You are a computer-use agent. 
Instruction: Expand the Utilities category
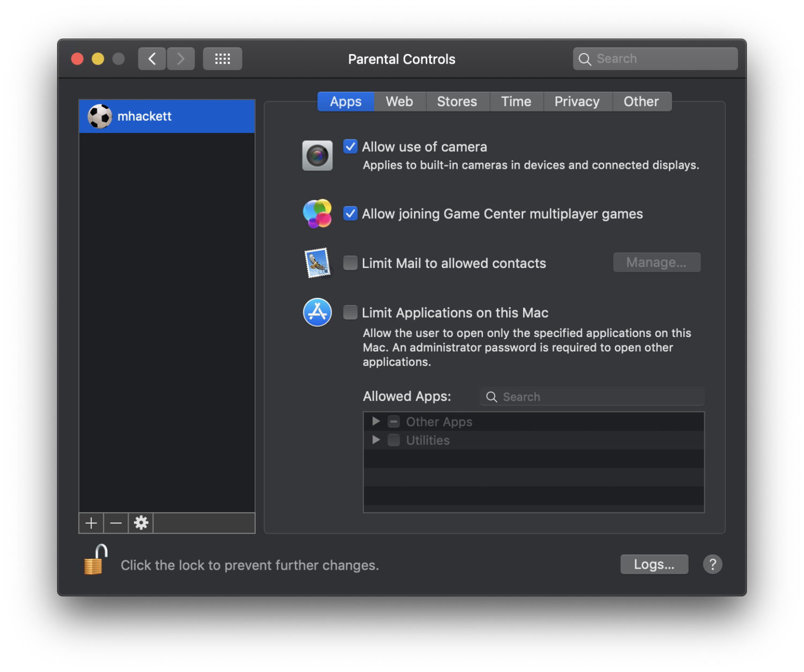pos(376,440)
